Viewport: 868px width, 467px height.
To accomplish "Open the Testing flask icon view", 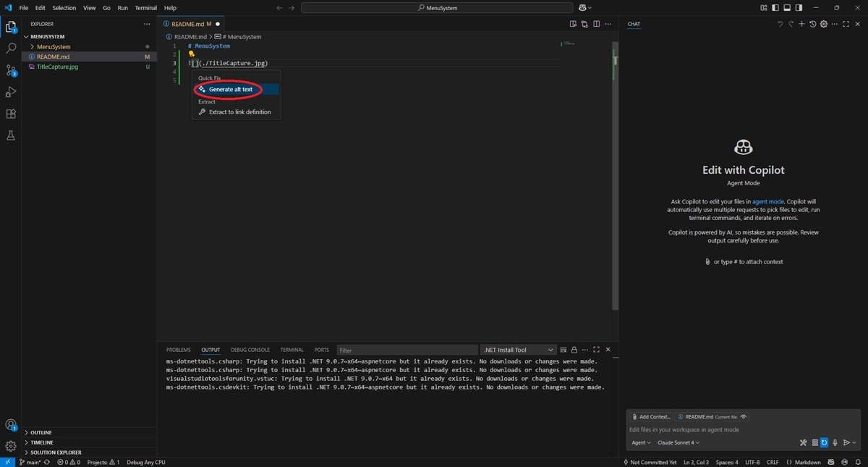I will click(x=11, y=135).
